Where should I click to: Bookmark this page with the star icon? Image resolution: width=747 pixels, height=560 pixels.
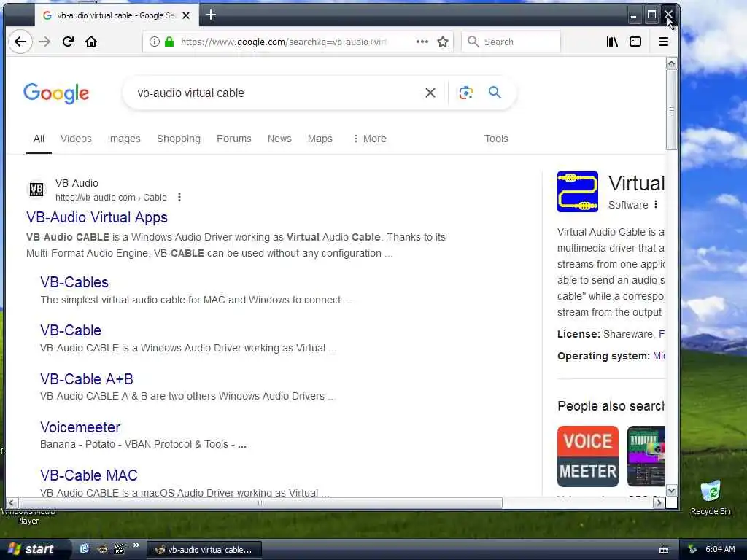pos(443,42)
